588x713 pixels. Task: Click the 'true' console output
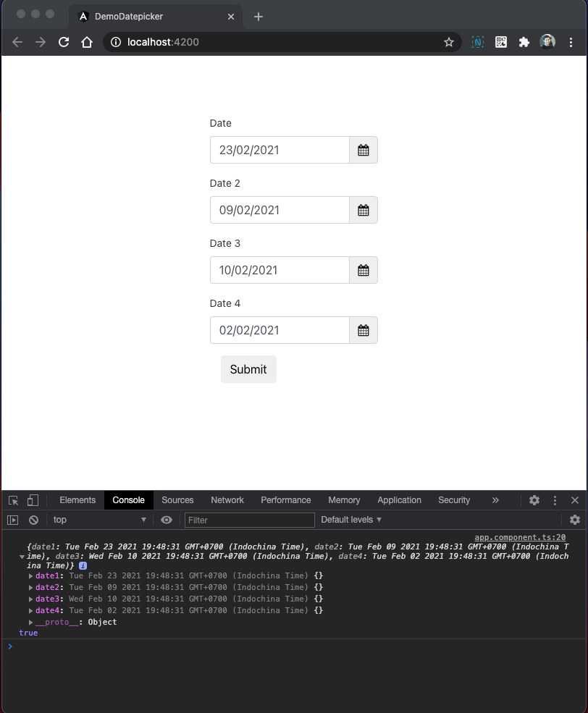click(28, 633)
